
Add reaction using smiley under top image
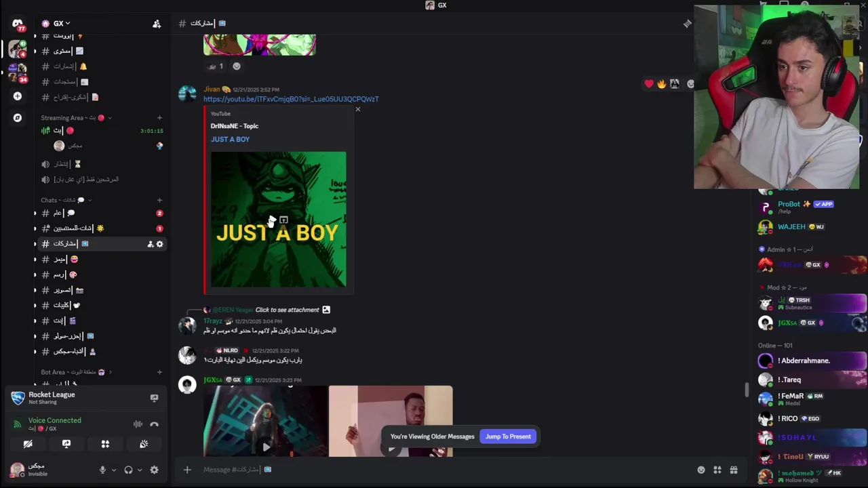pyautogui.click(x=236, y=66)
